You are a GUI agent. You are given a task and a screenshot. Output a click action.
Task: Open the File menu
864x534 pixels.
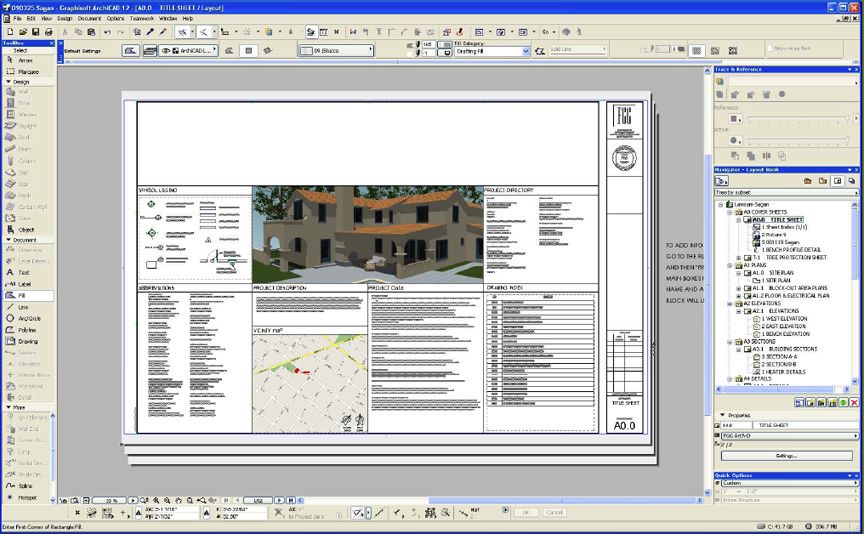coord(17,18)
